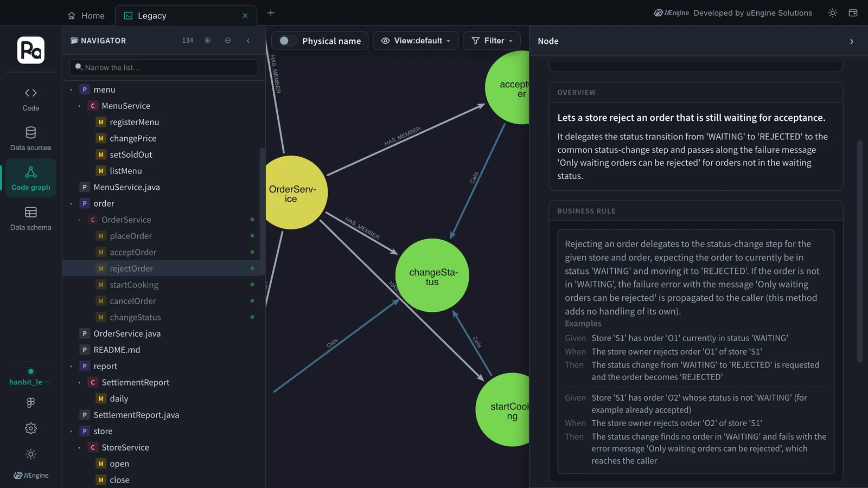Select the setSoldOut method
Screen dimensions: 868x488
coord(131,155)
